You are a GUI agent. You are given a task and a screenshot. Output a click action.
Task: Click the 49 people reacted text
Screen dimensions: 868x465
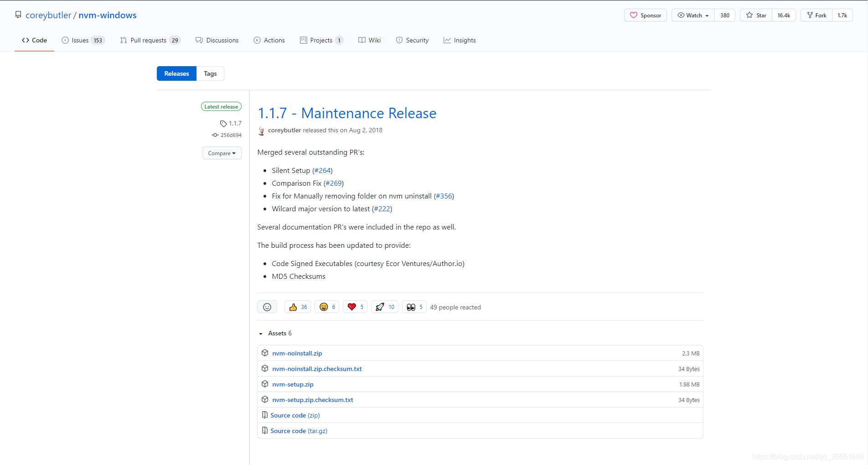click(x=455, y=307)
